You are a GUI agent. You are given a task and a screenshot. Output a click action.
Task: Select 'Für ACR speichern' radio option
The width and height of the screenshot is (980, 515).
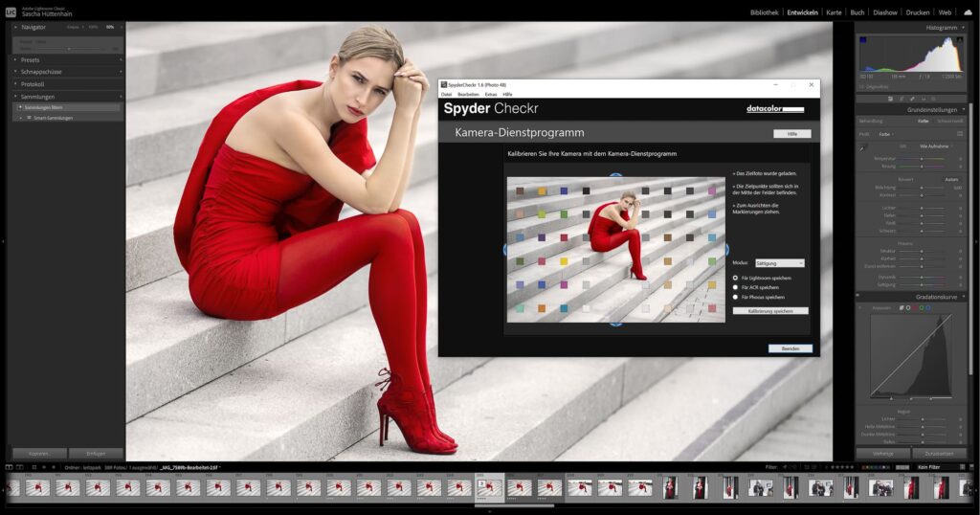[735, 287]
